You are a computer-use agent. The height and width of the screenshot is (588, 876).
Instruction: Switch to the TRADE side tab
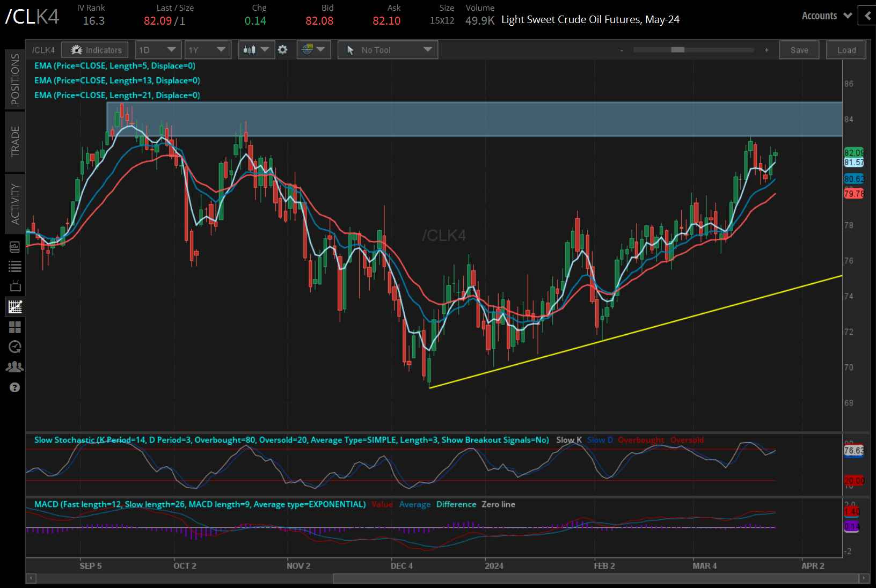click(15, 142)
